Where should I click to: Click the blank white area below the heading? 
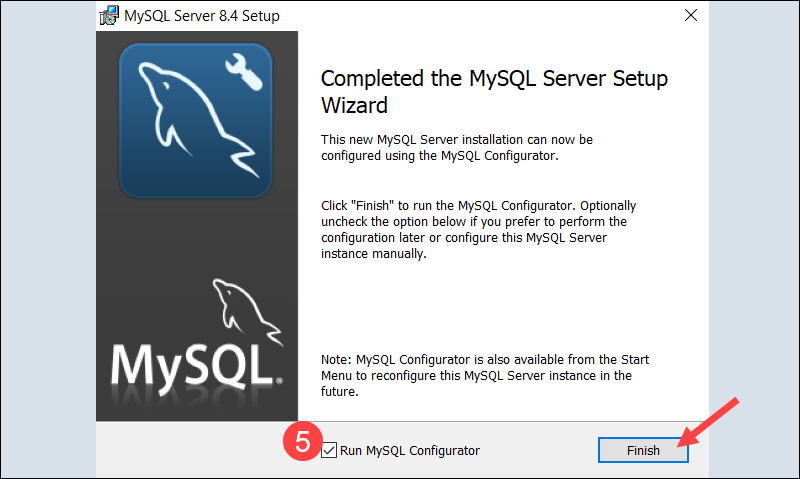point(500,300)
